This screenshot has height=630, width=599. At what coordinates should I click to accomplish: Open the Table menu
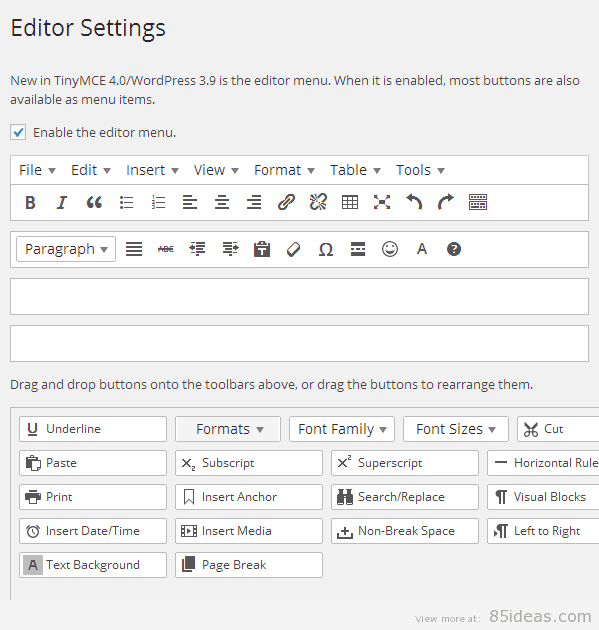[355, 170]
